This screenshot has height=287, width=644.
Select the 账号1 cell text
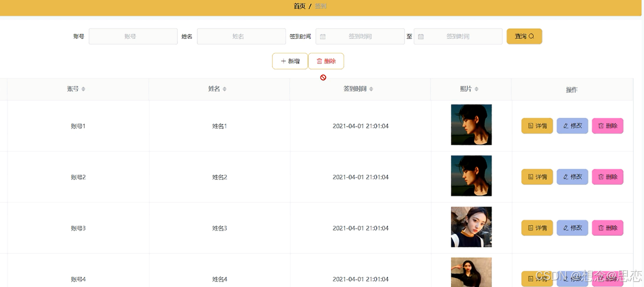[x=78, y=126]
